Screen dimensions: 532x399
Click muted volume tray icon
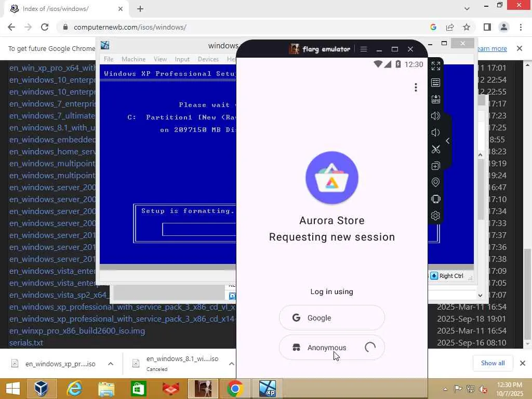[x=483, y=389]
